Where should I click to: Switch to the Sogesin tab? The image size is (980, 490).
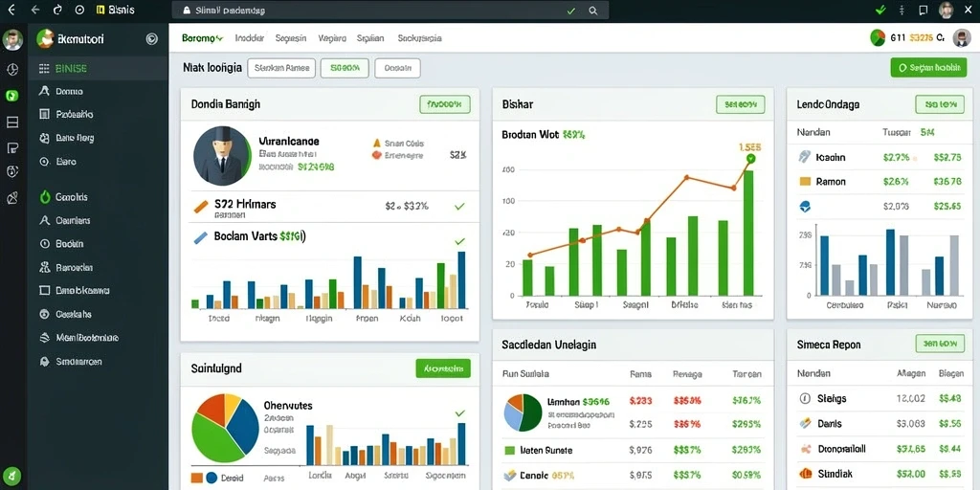point(291,38)
